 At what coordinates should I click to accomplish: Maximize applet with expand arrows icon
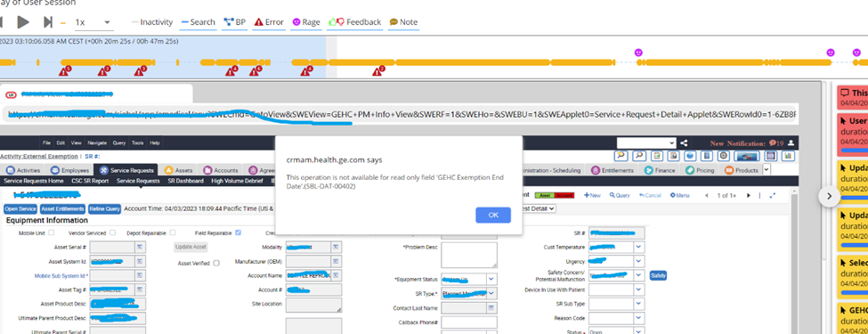pyautogui.click(x=773, y=196)
